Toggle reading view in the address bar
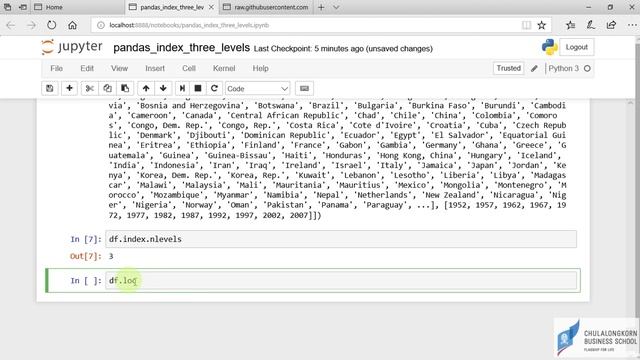The width and height of the screenshot is (640, 360). [x=527, y=25]
